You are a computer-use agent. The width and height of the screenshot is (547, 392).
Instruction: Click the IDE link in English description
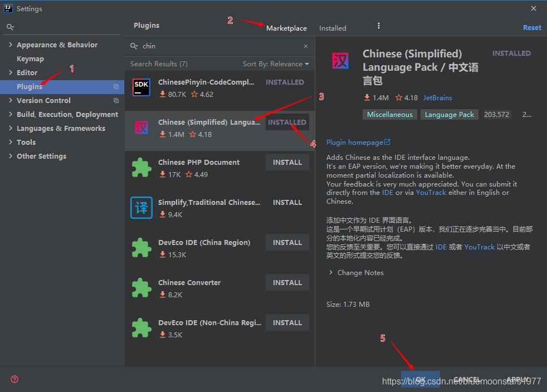point(387,193)
